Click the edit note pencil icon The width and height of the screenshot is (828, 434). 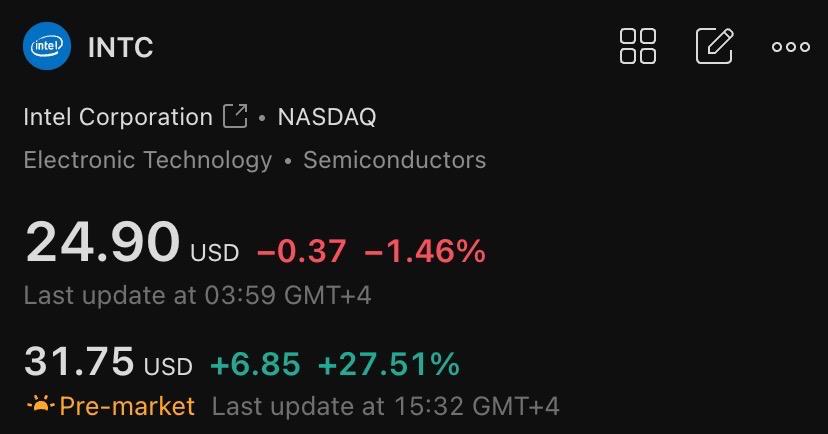point(714,46)
